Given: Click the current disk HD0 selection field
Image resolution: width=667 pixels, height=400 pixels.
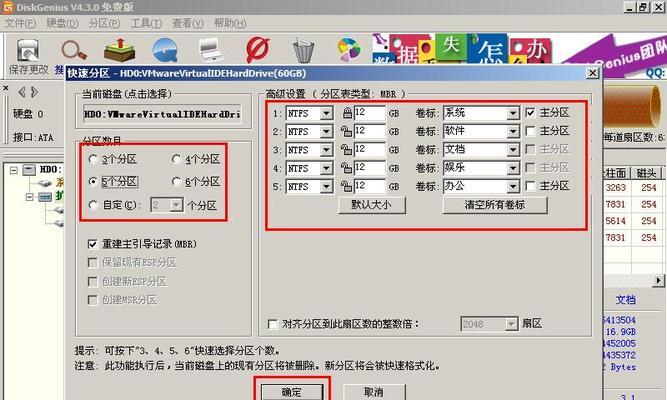Looking at the screenshot, I should point(162,114).
